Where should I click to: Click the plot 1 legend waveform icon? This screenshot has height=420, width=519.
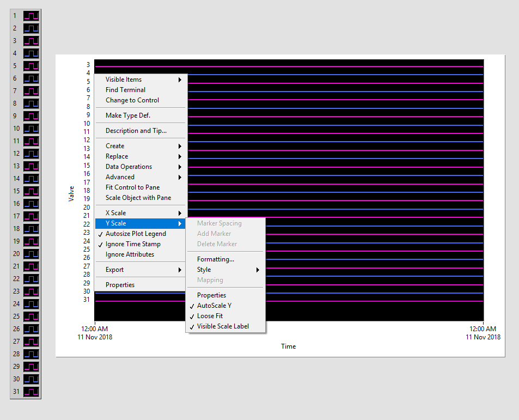31,16
